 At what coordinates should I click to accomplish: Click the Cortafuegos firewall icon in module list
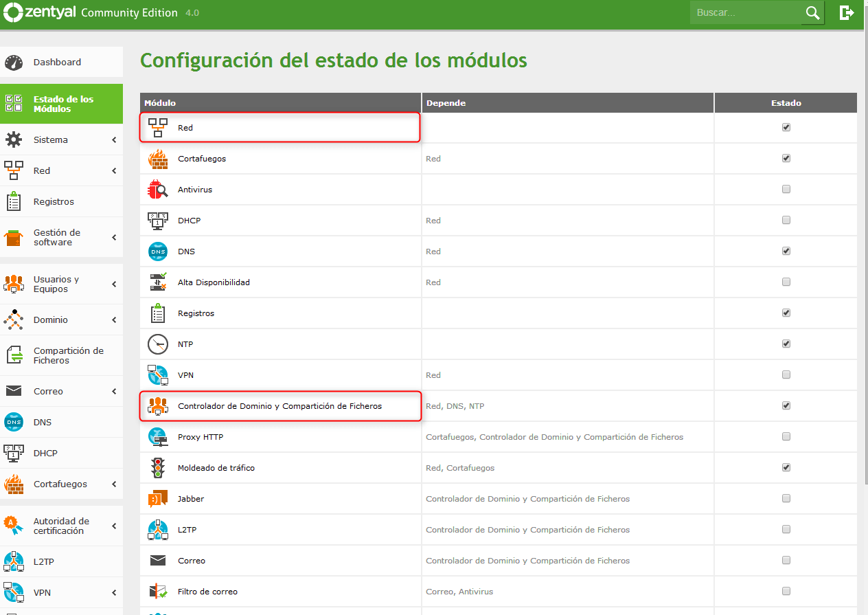click(x=158, y=159)
